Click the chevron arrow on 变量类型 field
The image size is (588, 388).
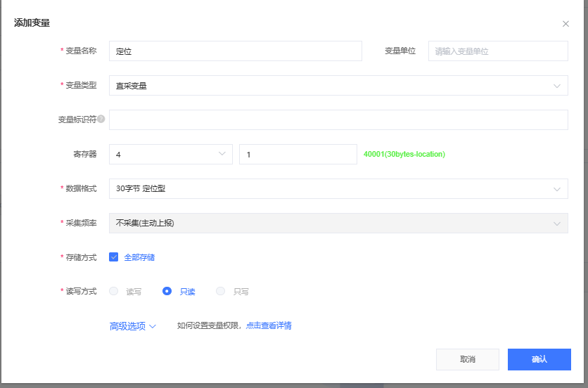557,86
